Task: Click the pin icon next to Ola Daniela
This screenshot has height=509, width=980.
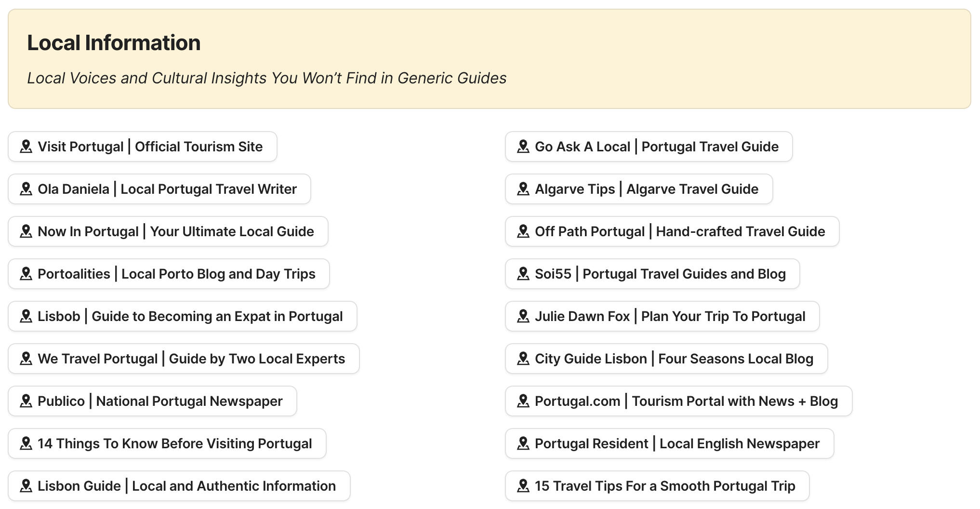Action: coord(26,189)
